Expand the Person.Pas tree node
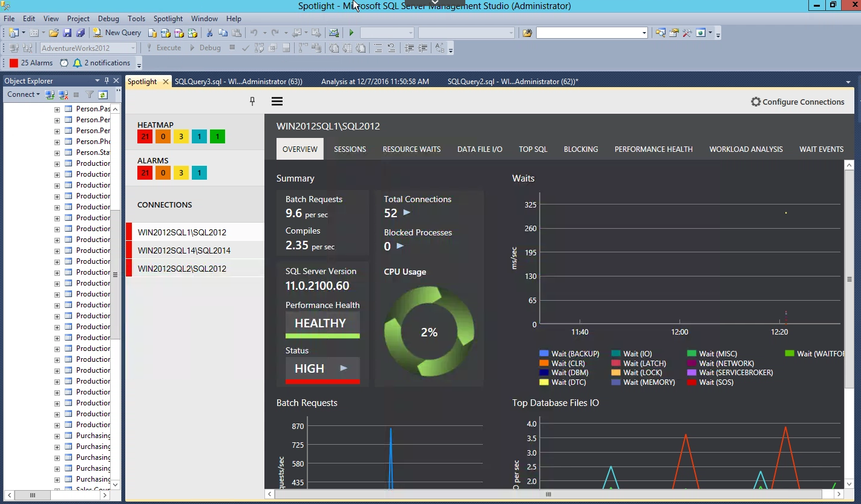 pos(57,109)
